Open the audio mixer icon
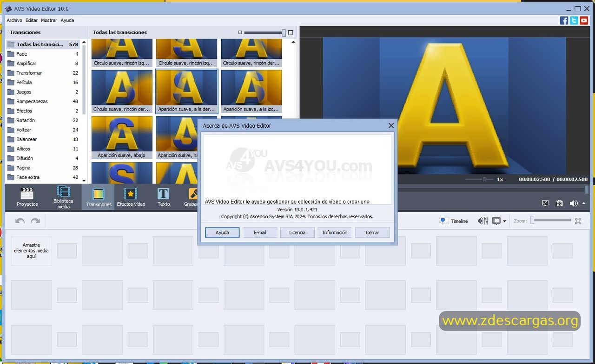595x364 pixels. pyautogui.click(x=483, y=221)
